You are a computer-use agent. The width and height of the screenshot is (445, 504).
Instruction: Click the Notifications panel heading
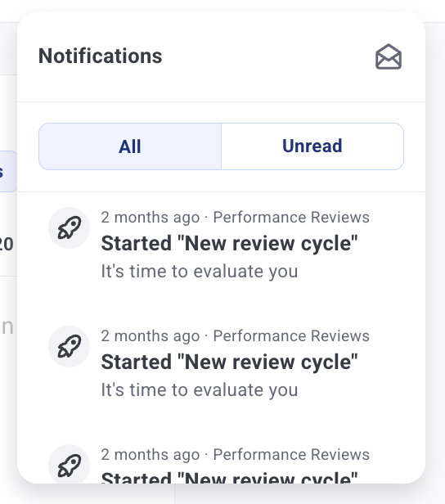click(101, 56)
